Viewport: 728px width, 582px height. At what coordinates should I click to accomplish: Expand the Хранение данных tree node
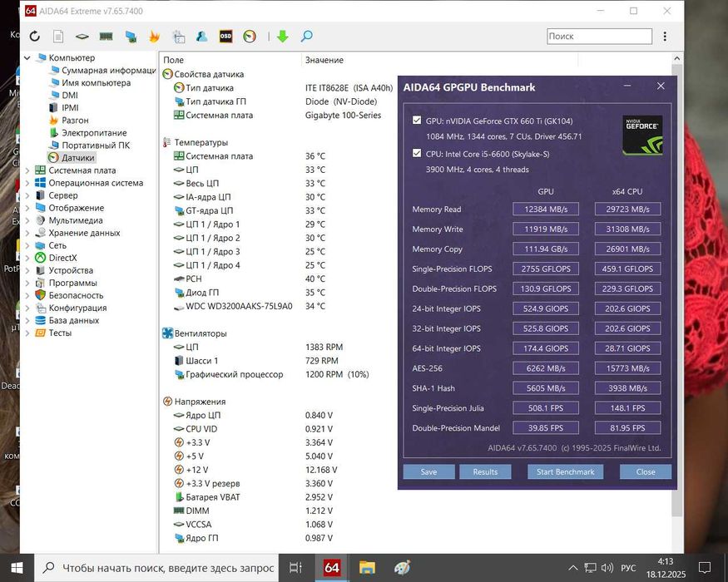point(27,233)
